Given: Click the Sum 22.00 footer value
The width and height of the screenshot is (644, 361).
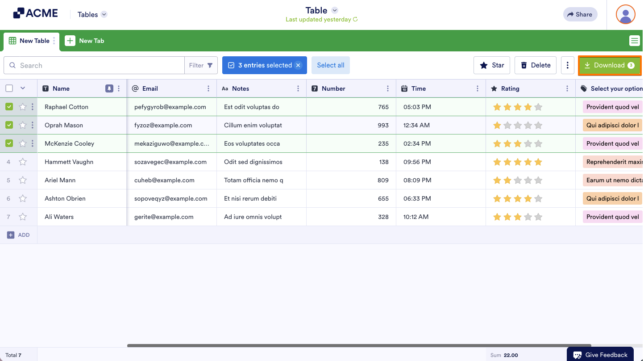Looking at the screenshot, I should [504, 355].
